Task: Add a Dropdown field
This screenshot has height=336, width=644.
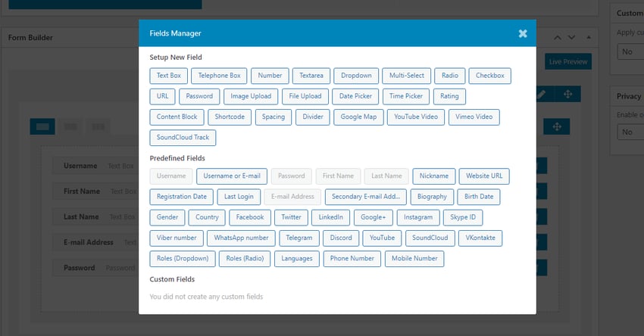Action: coord(356,76)
